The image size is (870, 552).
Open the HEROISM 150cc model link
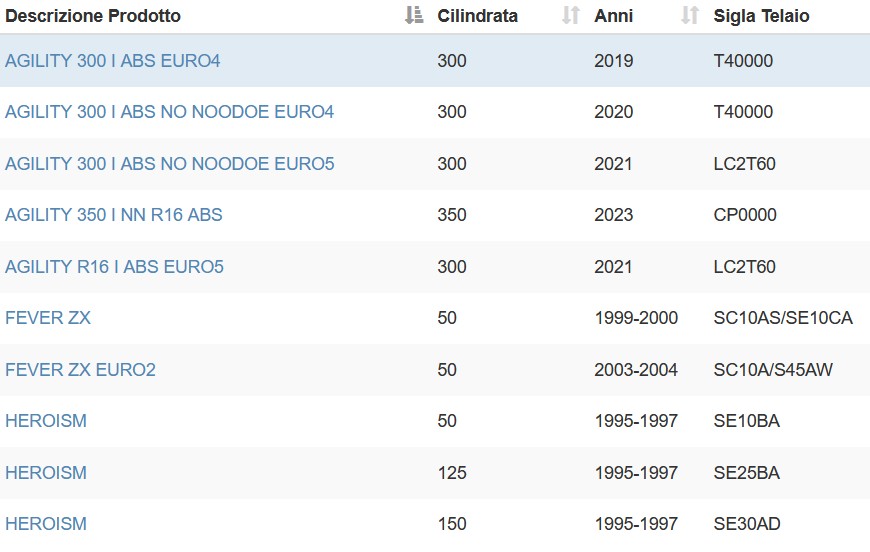pos(46,524)
